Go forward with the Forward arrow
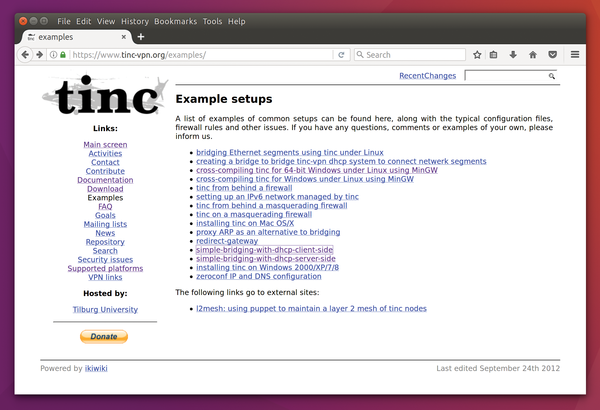Image resolution: width=600 pixels, height=410 pixels. [x=39, y=55]
